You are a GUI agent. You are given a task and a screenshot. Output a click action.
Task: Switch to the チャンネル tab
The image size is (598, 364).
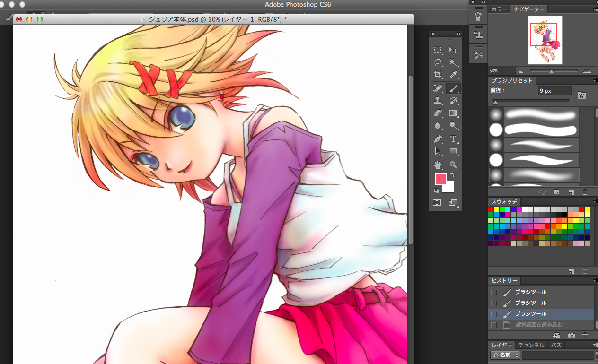(531, 345)
